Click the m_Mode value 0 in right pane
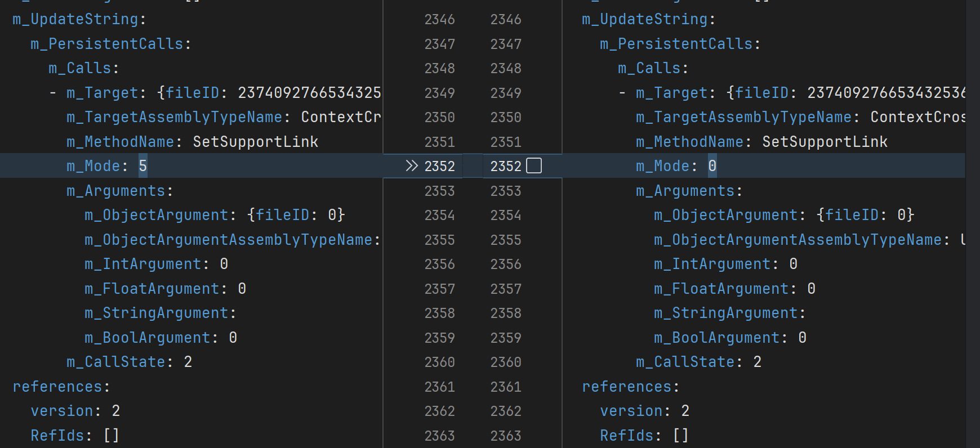Viewport: 980px width, 448px height. click(x=712, y=166)
